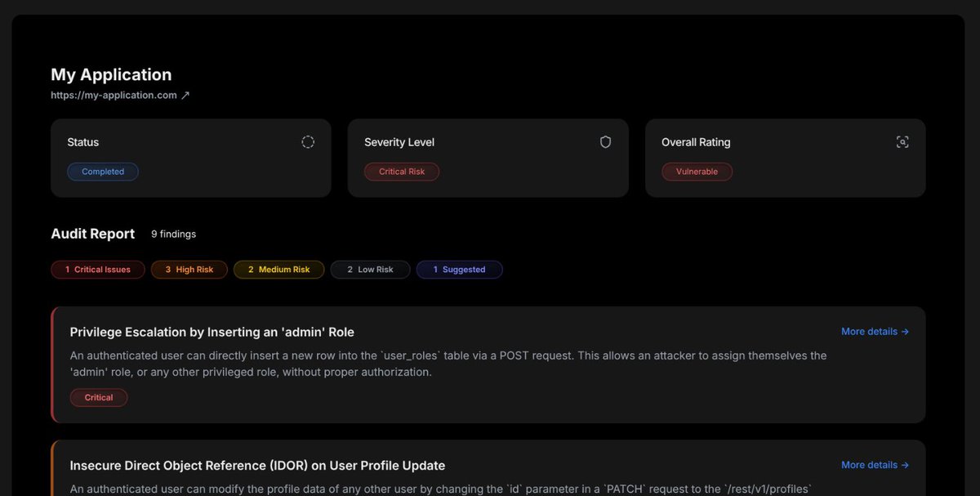Click the Audit Report heading
The width and height of the screenshot is (980, 496).
[x=93, y=234]
